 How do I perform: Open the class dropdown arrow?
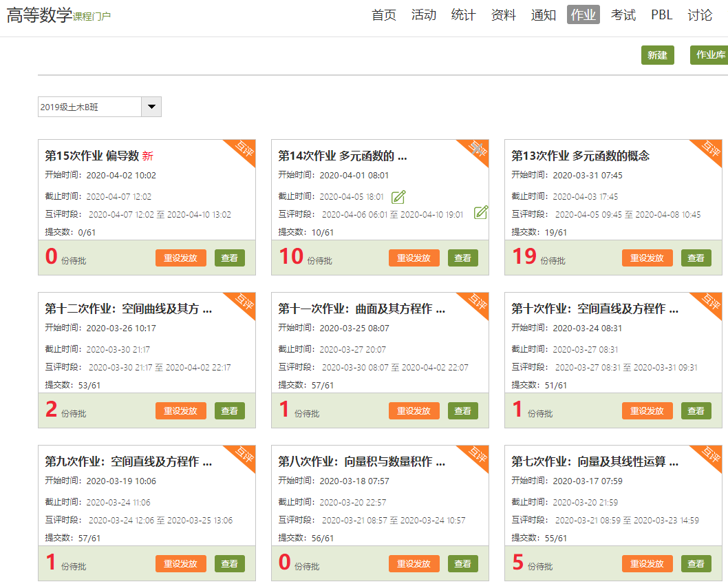(x=151, y=107)
